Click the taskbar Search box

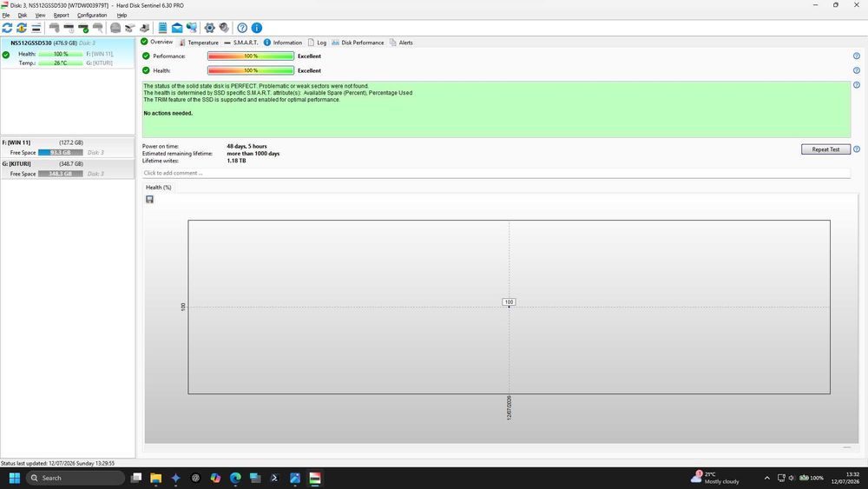76,478
